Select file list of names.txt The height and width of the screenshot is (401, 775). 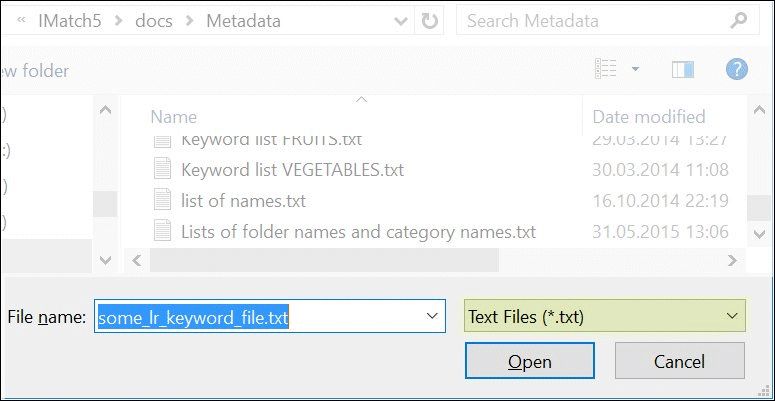[x=243, y=201]
